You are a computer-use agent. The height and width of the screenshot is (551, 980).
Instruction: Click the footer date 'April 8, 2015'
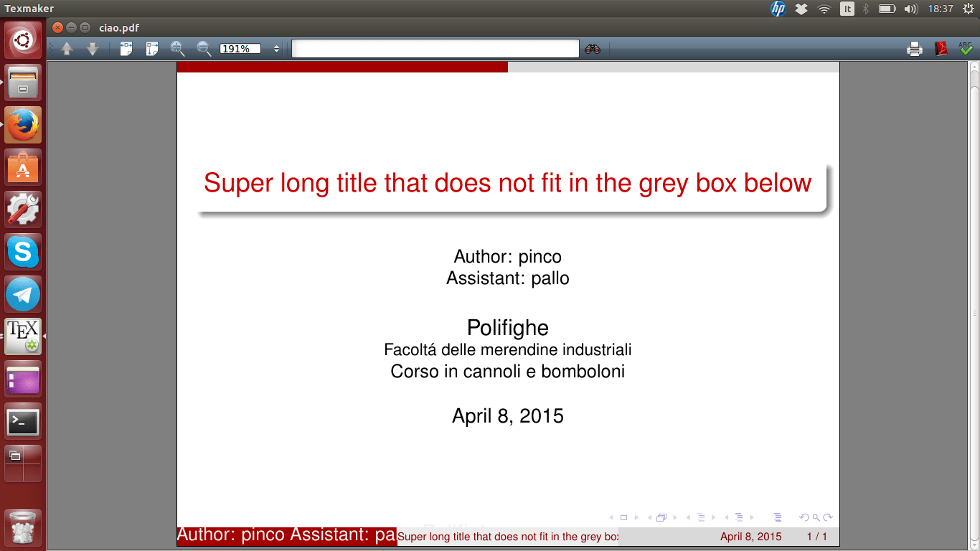coord(751,537)
